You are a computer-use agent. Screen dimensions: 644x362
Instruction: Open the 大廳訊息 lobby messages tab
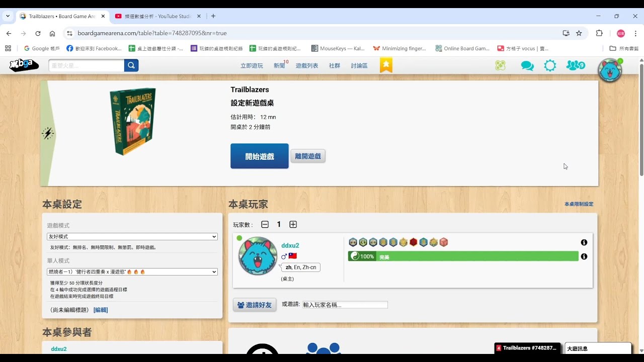coord(598,348)
